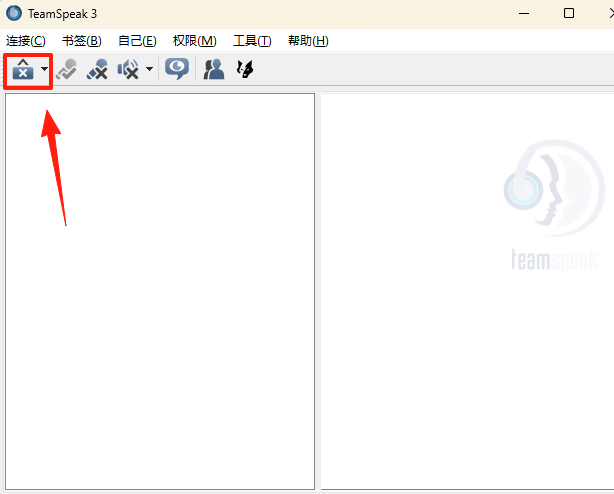The width and height of the screenshot is (614, 494).
Task: Open the 帮助(H) menu
Action: pos(308,41)
